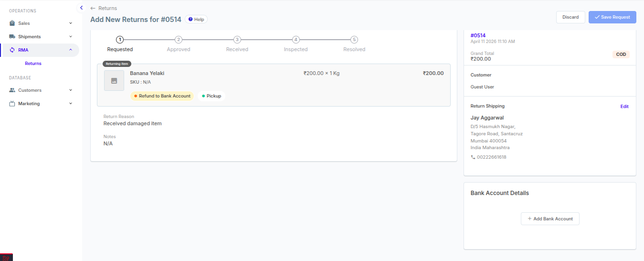
Task: Click the Sales shopping bag icon
Action: coord(12,23)
